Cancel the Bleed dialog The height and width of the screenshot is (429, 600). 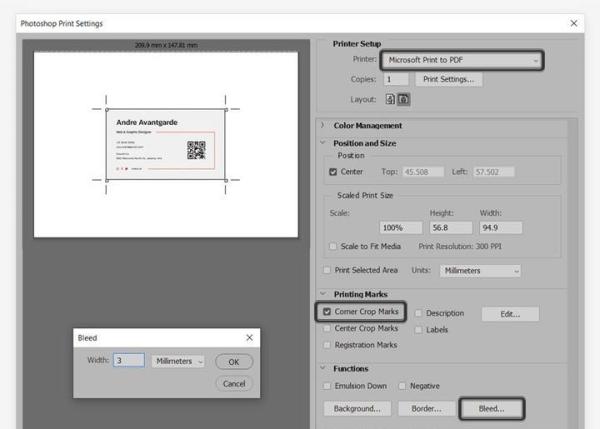tap(234, 383)
